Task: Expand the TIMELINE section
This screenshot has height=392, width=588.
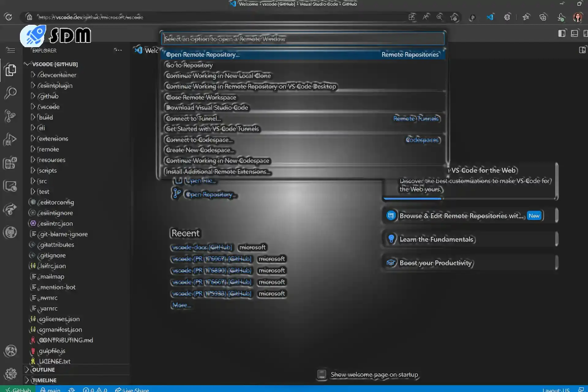Action: click(44, 380)
